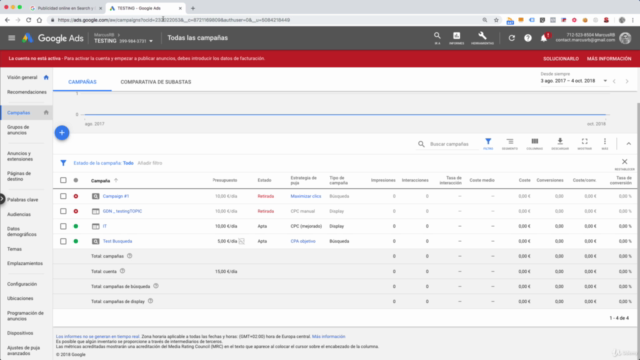Click the browser home icon
The image size is (640, 360).
[x=39, y=20]
